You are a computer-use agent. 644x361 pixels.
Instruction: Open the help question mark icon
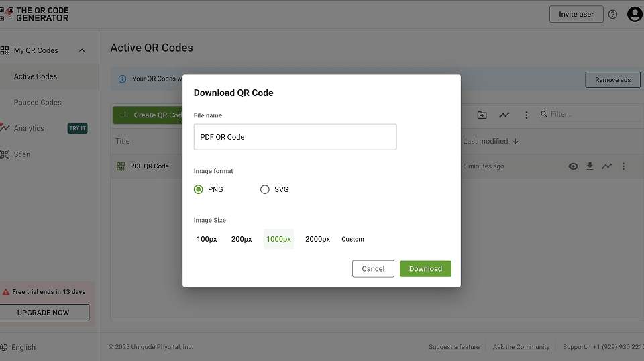pos(612,14)
